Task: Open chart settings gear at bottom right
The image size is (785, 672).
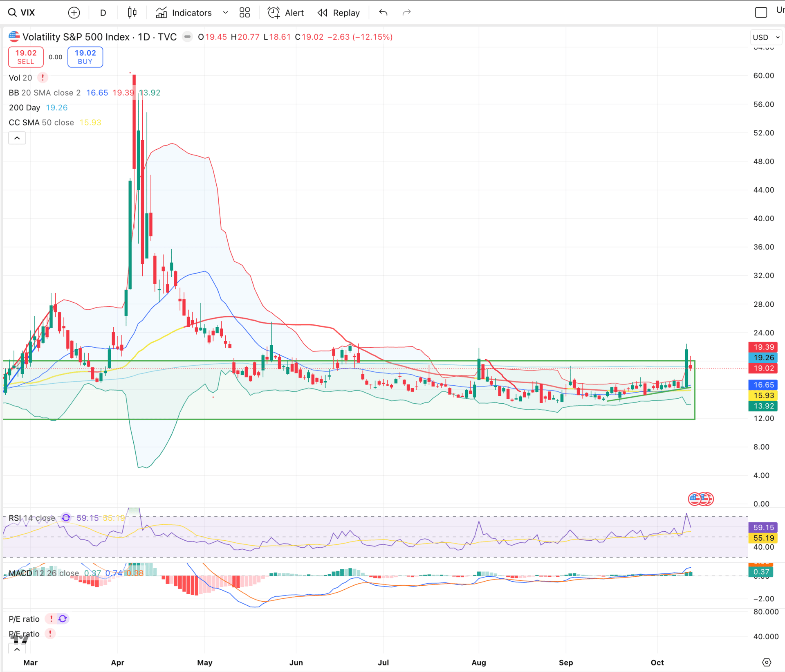Action: pos(767,662)
